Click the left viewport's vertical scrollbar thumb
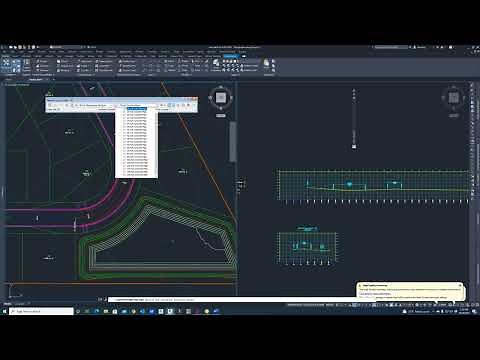This screenshot has width=480, height=360. [233, 142]
